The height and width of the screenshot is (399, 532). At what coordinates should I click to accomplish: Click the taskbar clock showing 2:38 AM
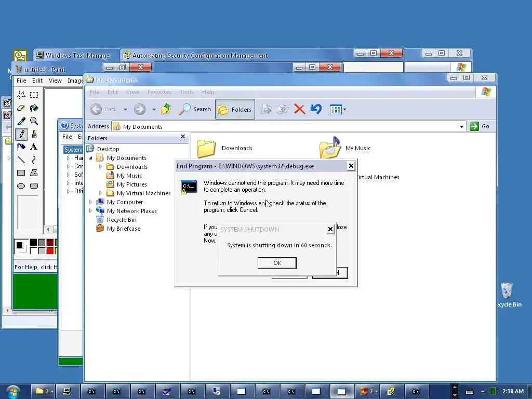513,391
